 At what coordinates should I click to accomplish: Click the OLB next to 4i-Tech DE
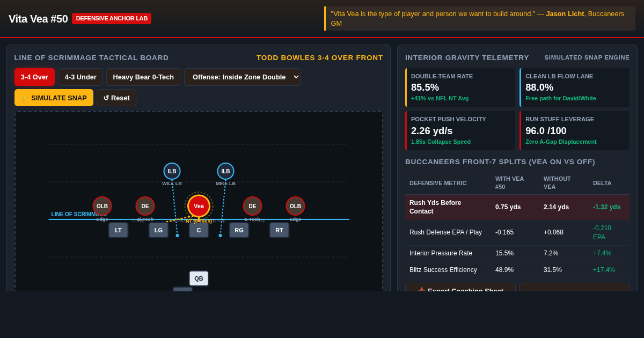point(102,206)
